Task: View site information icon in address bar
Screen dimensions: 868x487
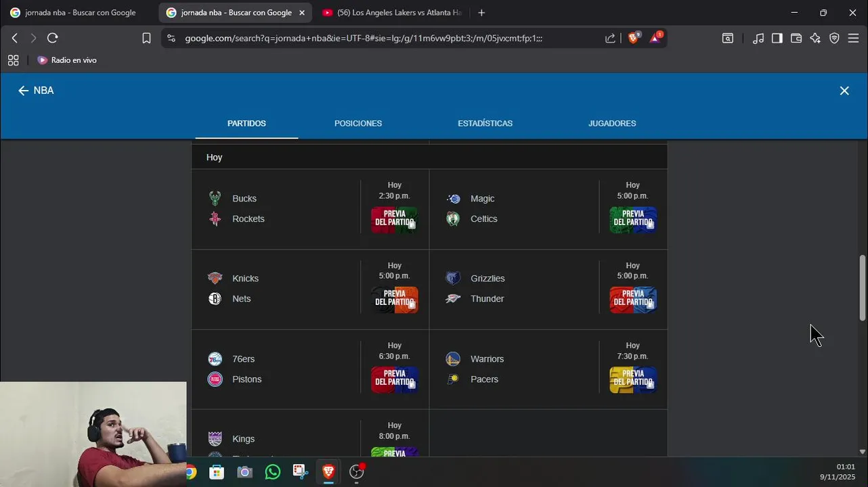Action: 171,39
